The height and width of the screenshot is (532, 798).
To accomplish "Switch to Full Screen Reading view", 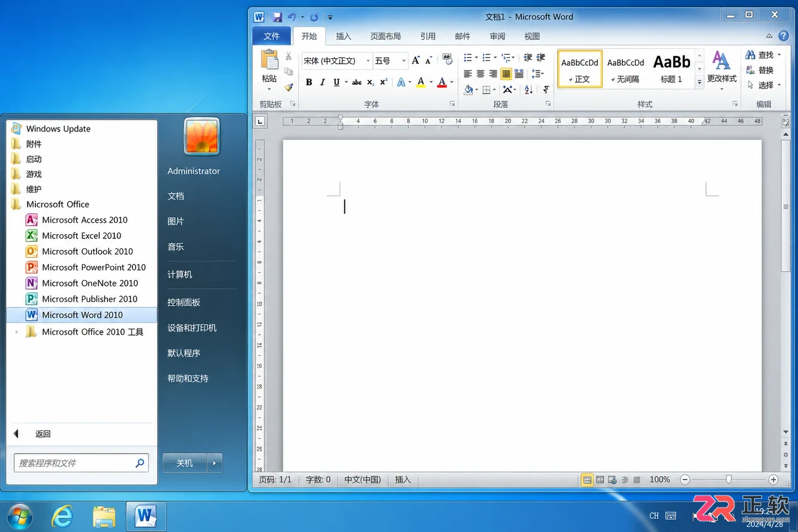I will pos(600,480).
